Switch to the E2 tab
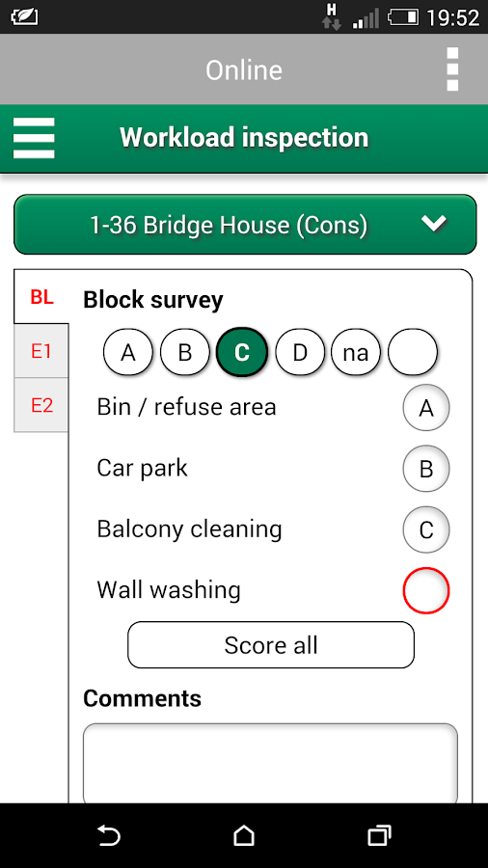The width and height of the screenshot is (488, 868). coord(41,405)
